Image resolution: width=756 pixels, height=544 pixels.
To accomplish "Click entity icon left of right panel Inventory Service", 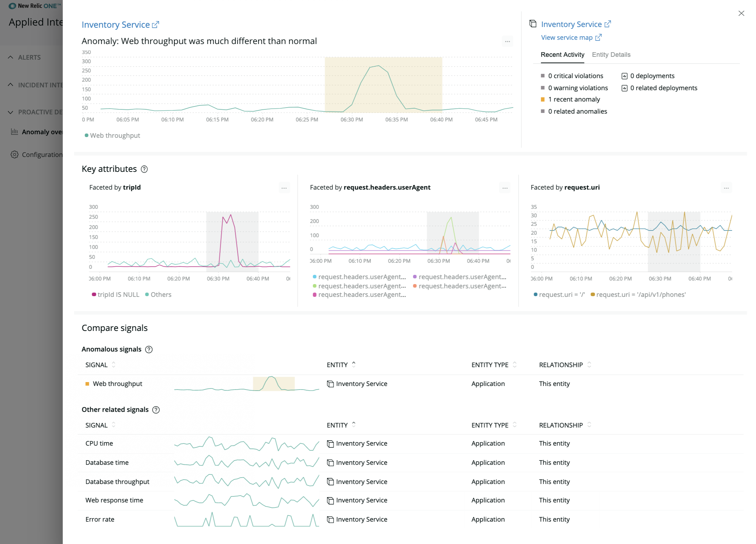I will [x=533, y=24].
